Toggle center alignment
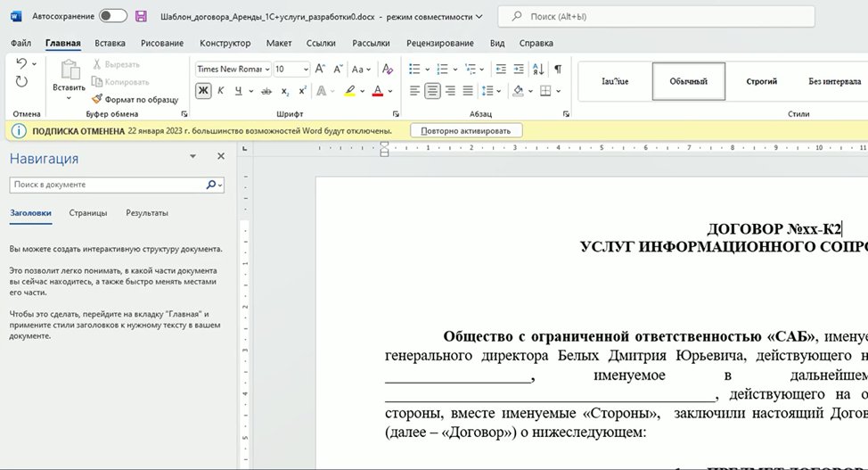Image resolution: width=868 pixels, height=470 pixels. 432,91
